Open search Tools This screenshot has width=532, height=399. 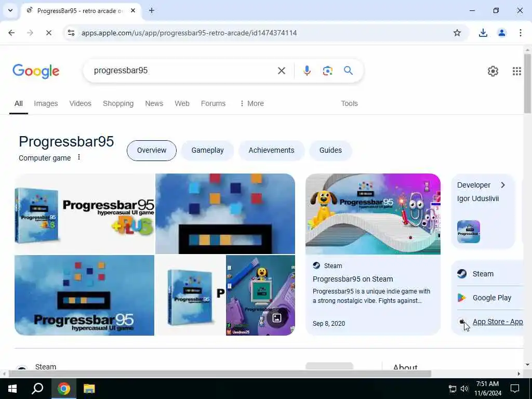349,103
